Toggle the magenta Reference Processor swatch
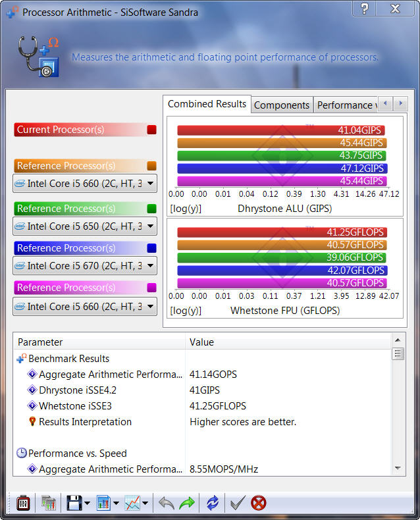Screen dimensions: 420x520 tap(151, 287)
